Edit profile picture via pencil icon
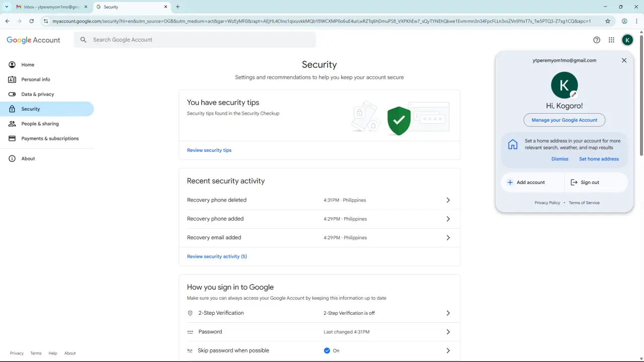 (573, 94)
